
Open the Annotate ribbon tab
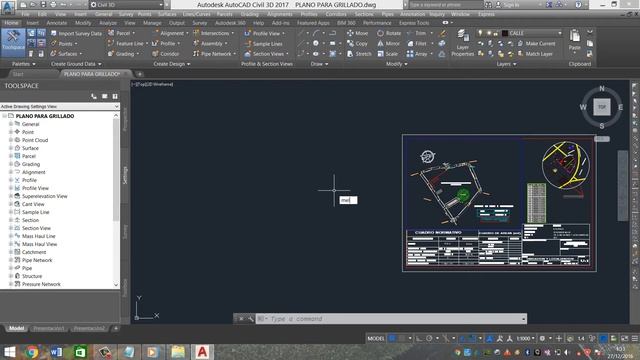pos(57,23)
